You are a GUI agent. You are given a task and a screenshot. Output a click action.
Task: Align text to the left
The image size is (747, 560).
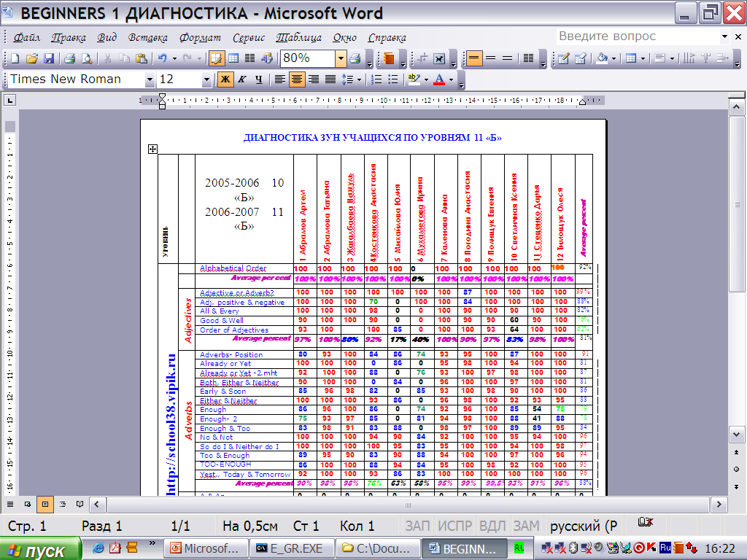coord(279,79)
